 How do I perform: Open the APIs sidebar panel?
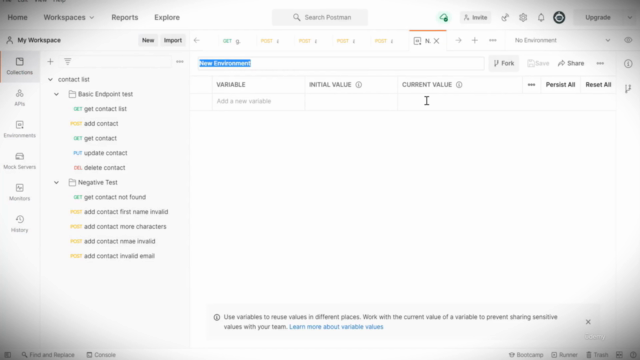[20, 98]
